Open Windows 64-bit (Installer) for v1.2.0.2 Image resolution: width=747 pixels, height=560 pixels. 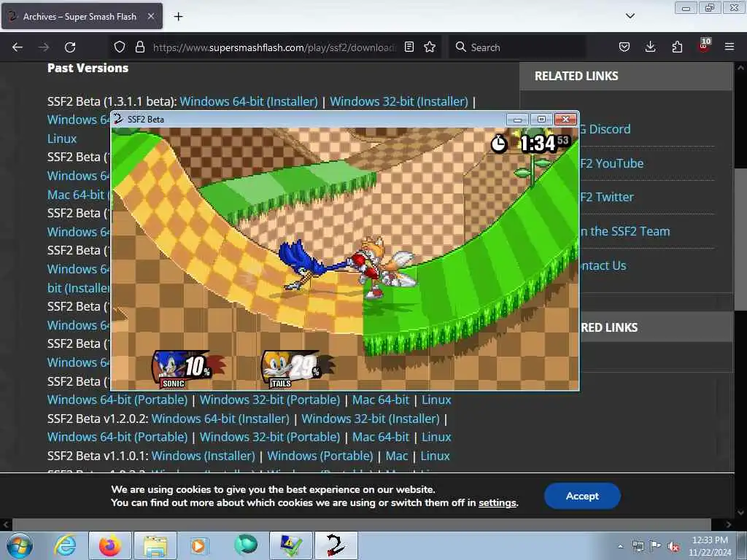coord(220,419)
